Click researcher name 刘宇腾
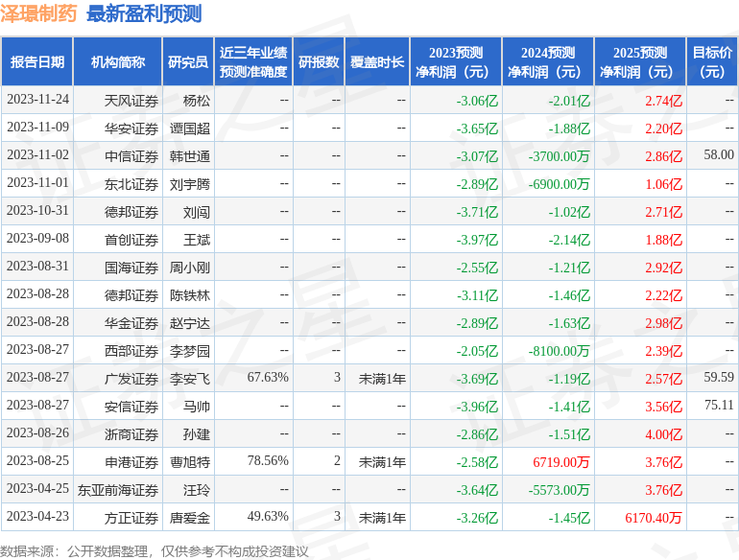The width and height of the screenshot is (739, 560). click(x=190, y=184)
